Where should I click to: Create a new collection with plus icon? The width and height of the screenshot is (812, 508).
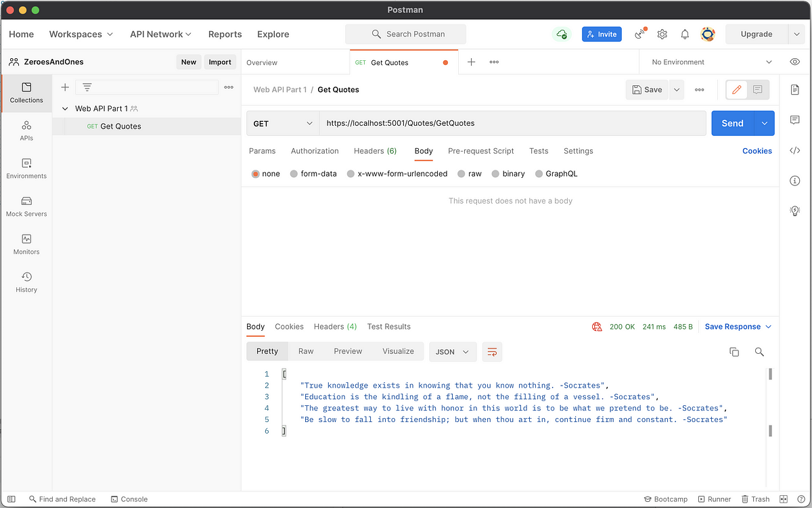65,87
